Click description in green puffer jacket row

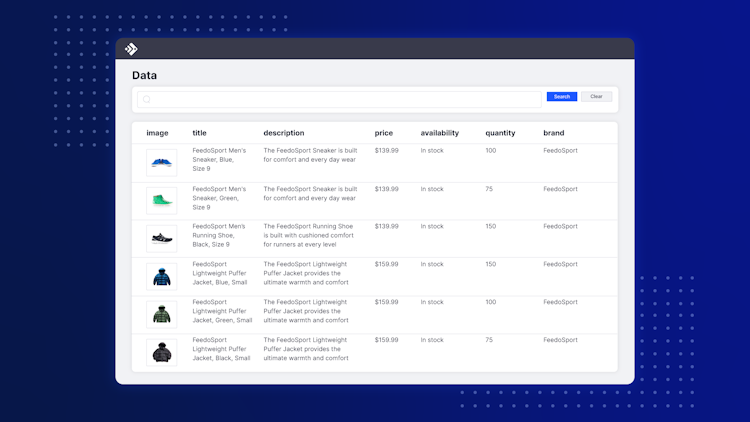[x=306, y=311]
